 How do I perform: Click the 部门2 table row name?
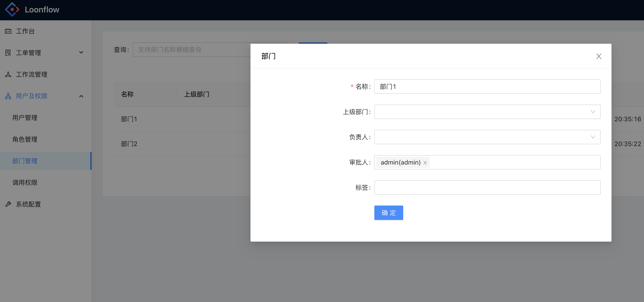129,144
